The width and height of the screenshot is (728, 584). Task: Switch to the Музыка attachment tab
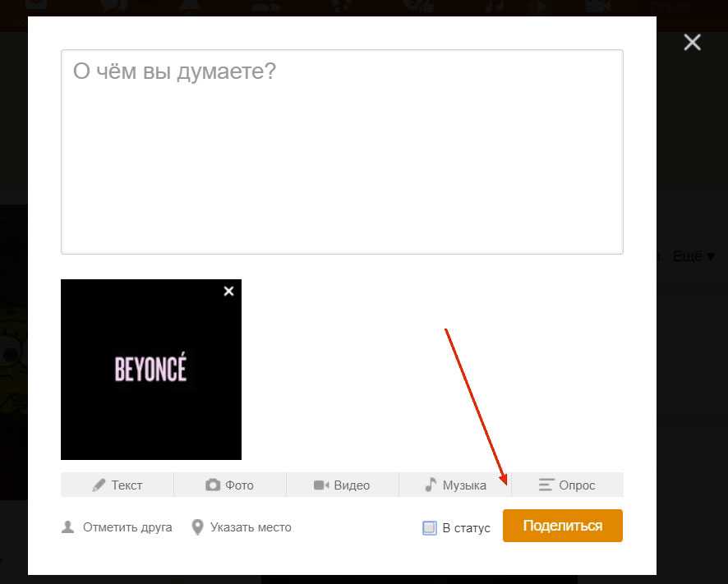click(x=464, y=485)
